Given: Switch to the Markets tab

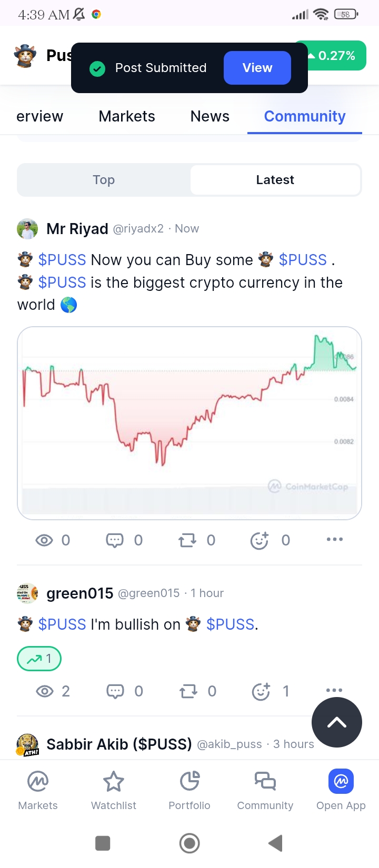Looking at the screenshot, I should pyautogui.click(x=127, y=116).
